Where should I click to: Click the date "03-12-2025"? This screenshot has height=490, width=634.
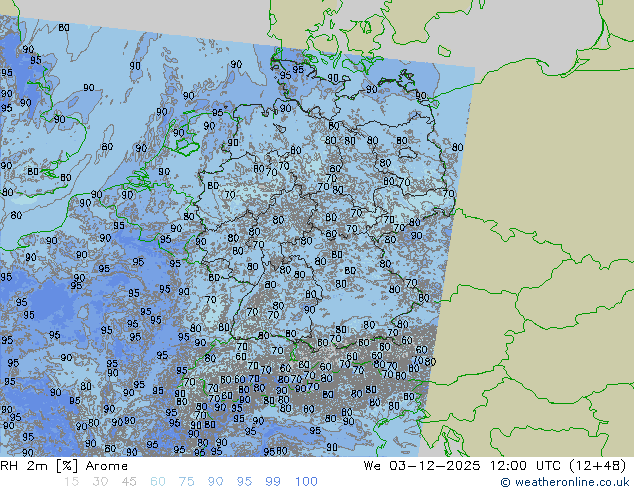coord(435,466)
